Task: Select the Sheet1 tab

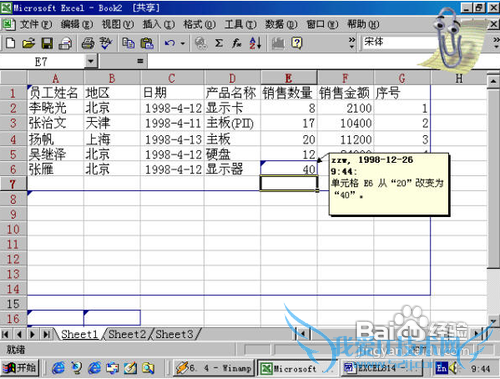Action: pos(80,334)
